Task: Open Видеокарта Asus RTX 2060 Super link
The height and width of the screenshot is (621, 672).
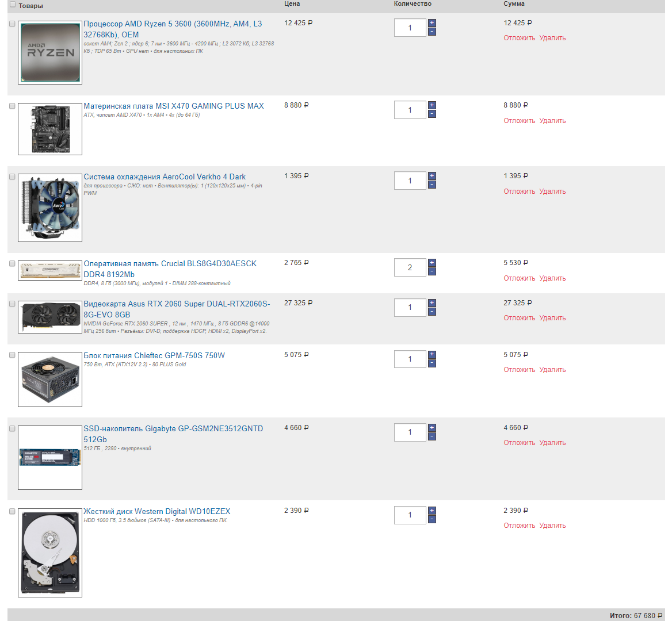Action: click(177, 309)
